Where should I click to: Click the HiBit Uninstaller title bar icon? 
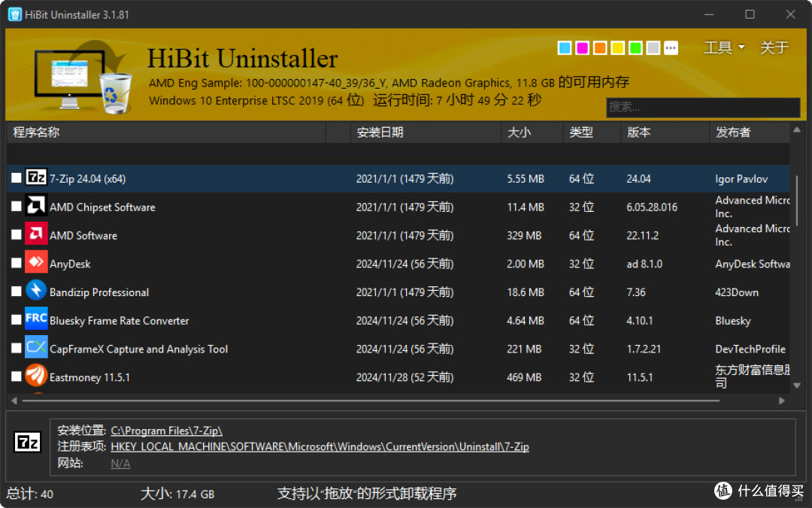click(x=15, y=14)
